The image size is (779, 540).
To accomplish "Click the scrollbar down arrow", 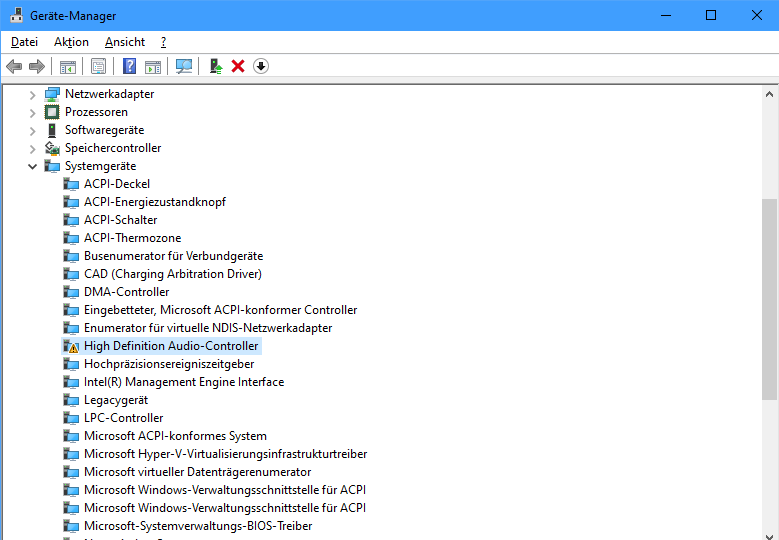I will (769, 536).
